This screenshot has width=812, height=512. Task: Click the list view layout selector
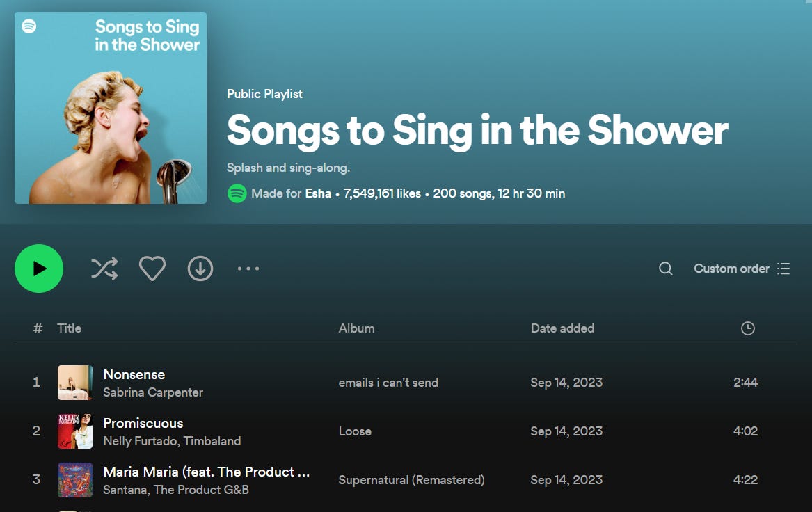pos(783,269)
